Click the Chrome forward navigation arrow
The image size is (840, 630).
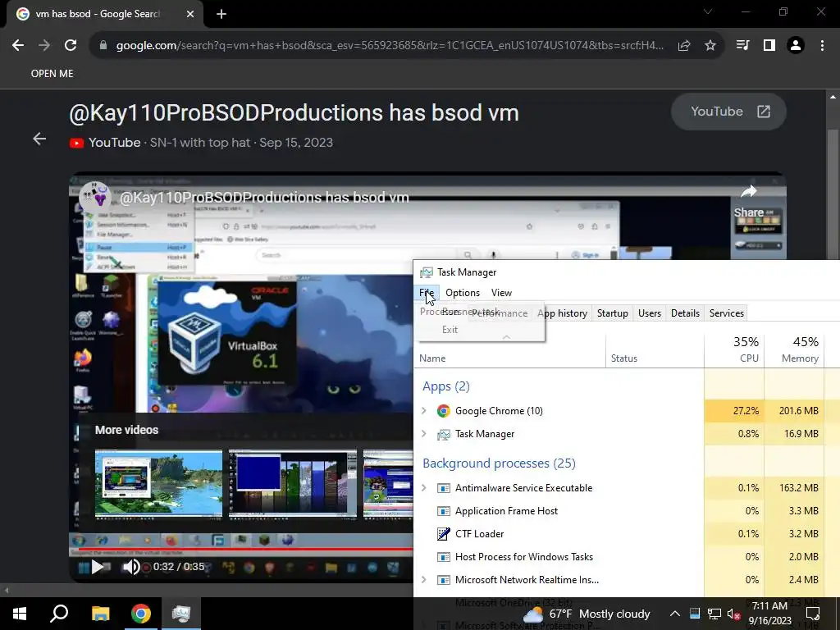pos(44,46)
